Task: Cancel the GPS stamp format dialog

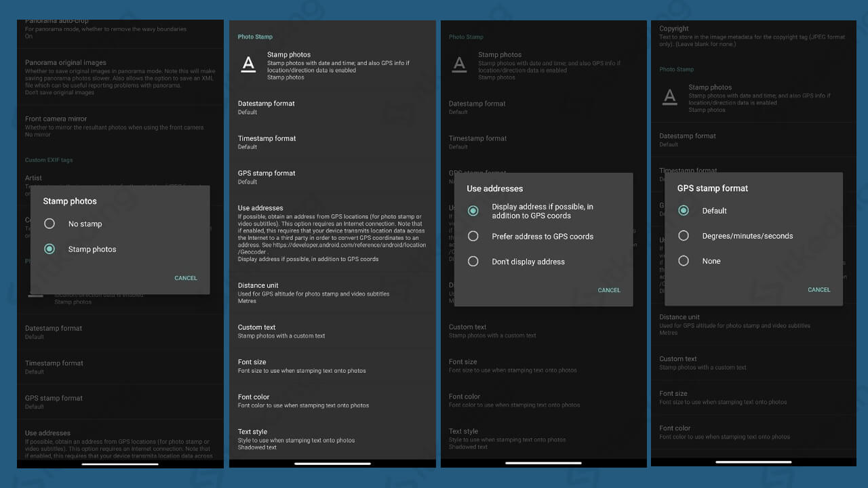Action: pos(819,289)
